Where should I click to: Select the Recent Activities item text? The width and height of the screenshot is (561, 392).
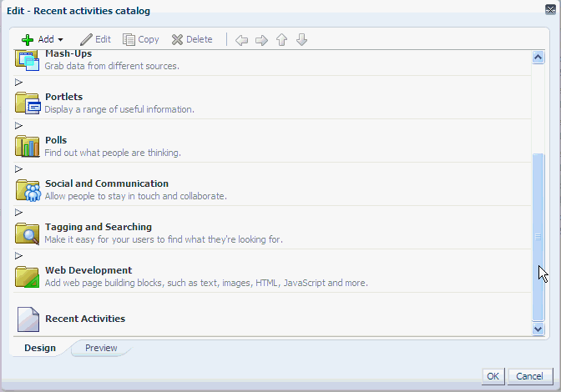tap(85, 319)
